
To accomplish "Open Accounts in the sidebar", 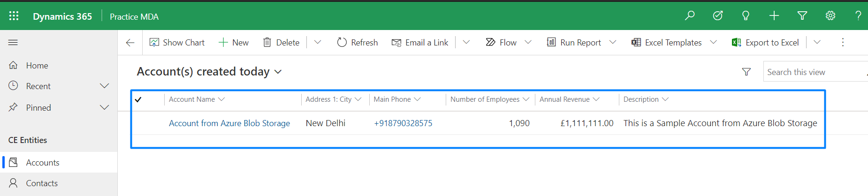I will coord(43,163).
